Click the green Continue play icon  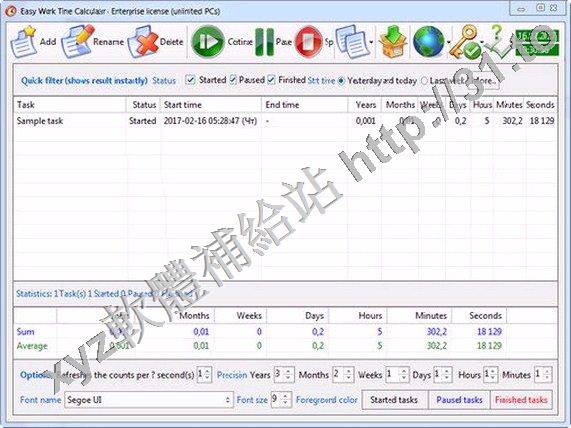[208, 42]
